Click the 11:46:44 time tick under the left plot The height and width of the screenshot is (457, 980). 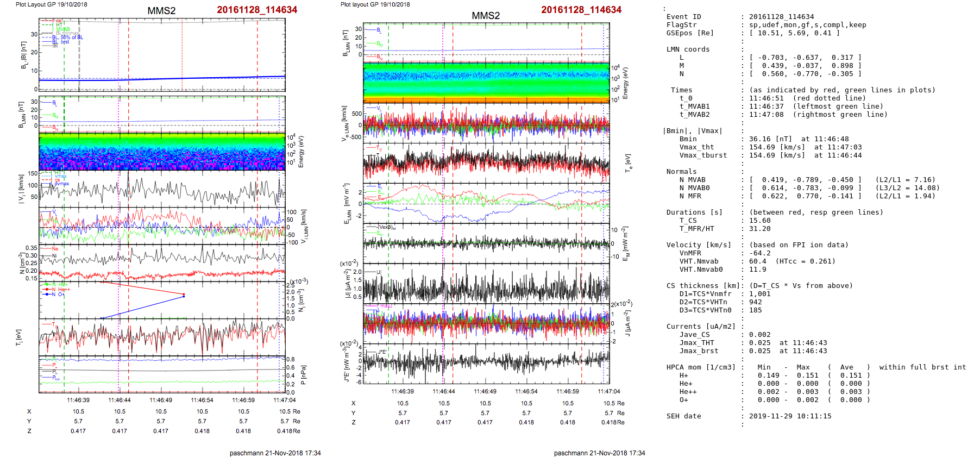click(x=120, y=400)
